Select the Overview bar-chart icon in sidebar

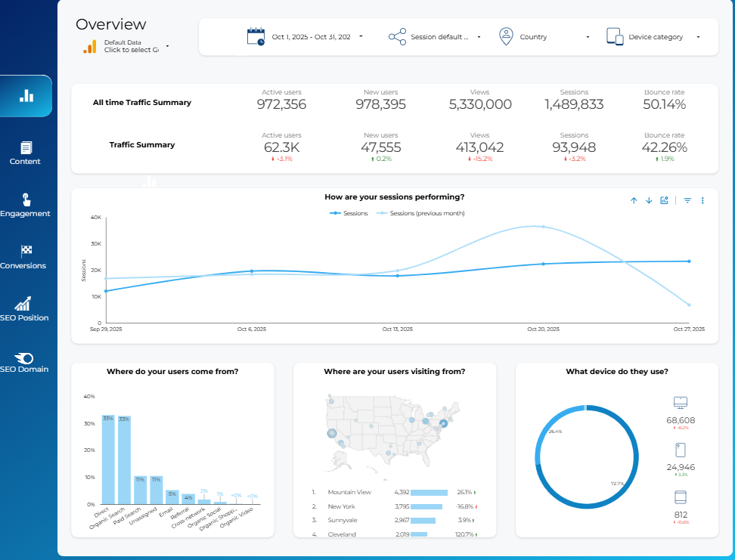pyautogui.click(x=26, y=96)
